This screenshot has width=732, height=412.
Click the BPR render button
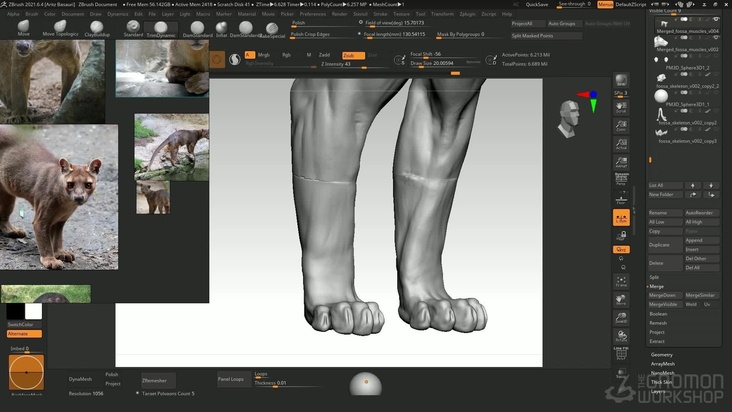[x=621, y=80]
